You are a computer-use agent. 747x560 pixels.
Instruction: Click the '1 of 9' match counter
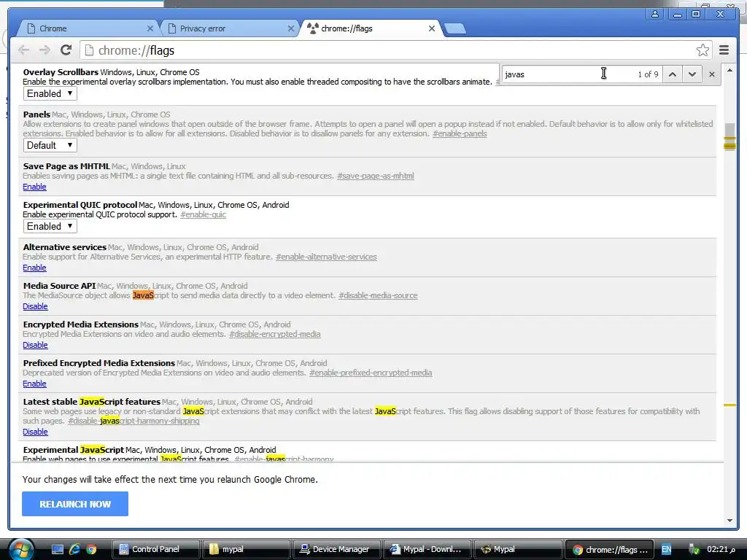click(x=648, y=74)
